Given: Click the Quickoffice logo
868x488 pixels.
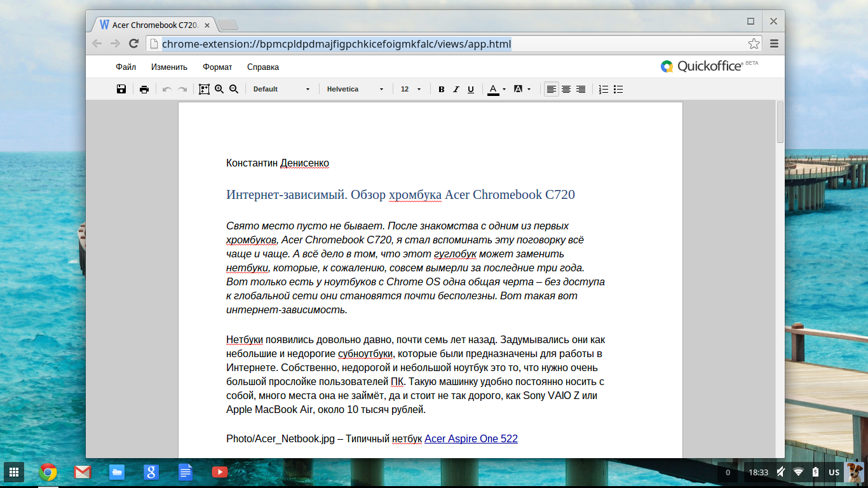Looking at the screenshot, I should pos(709,66).
